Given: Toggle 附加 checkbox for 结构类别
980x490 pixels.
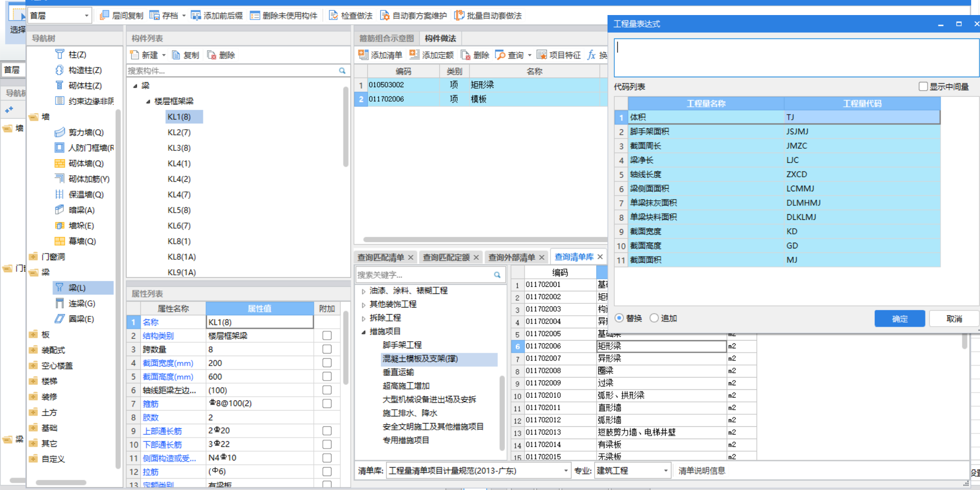Looking at the screenshot, I should pyautogui.click(x=327, y=335).
